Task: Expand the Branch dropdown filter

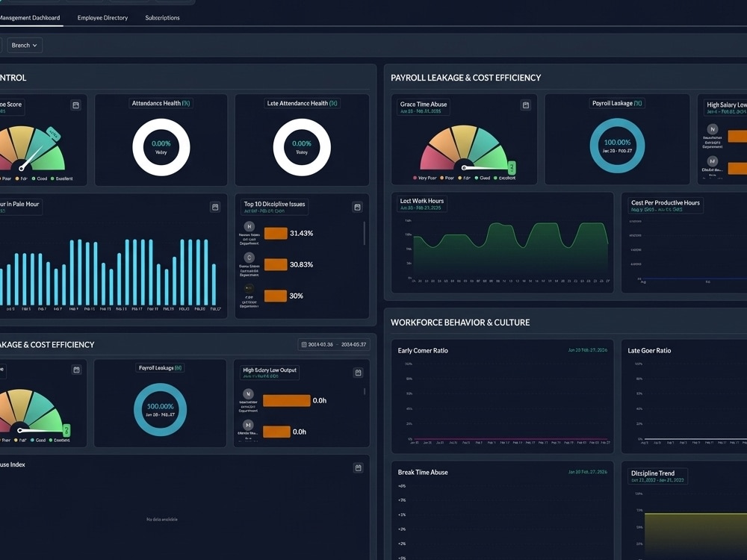Action: click(25, 46)
